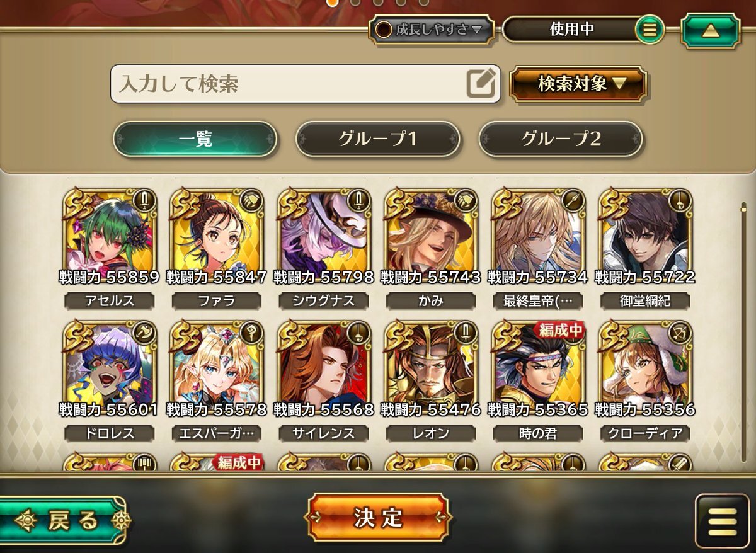
Task: Collapse the panel with green up arrow
Action: [710, 30]
